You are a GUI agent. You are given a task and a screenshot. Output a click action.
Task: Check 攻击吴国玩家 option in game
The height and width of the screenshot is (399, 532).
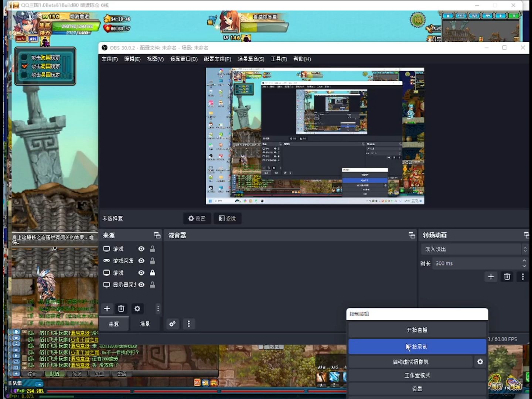[24, 75]
